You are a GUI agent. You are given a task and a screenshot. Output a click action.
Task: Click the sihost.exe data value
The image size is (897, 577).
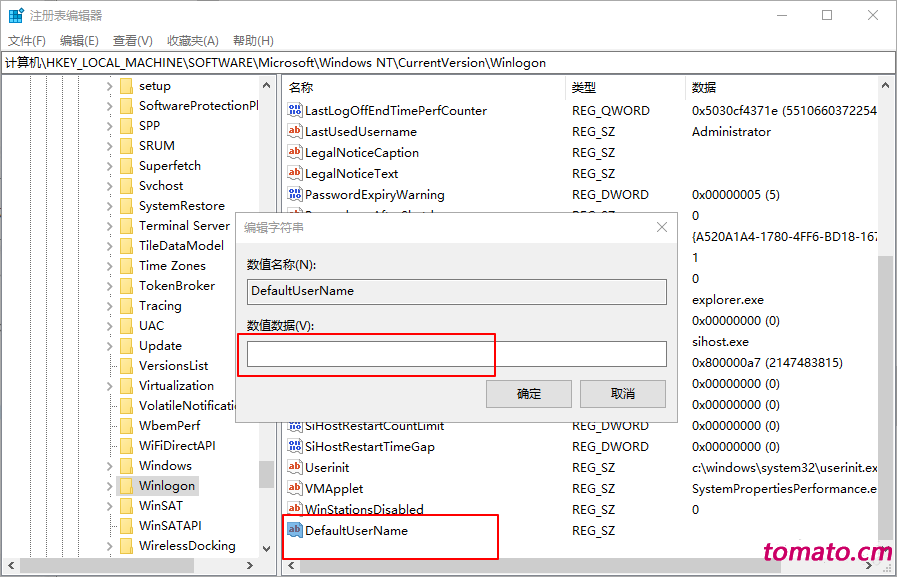coord(720,342)
